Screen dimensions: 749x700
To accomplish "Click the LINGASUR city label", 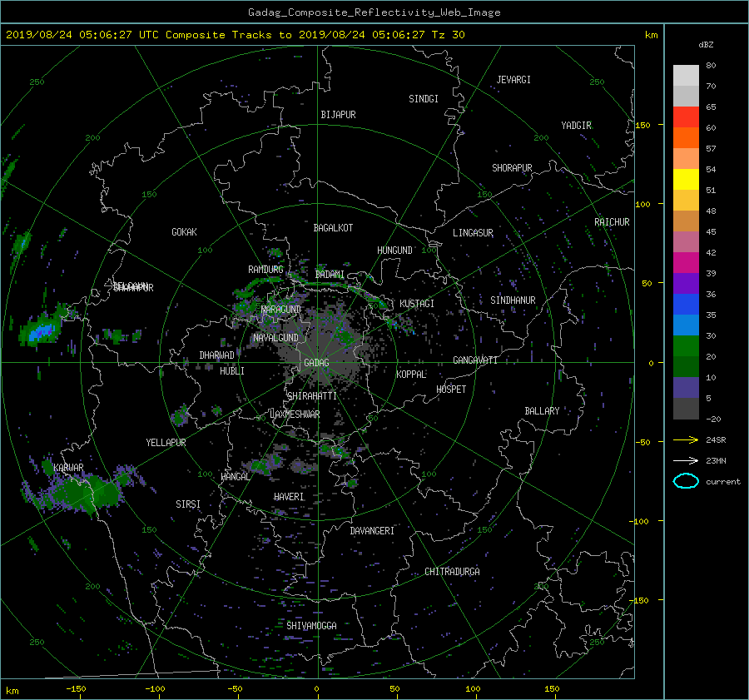I will tap(473, 233).
